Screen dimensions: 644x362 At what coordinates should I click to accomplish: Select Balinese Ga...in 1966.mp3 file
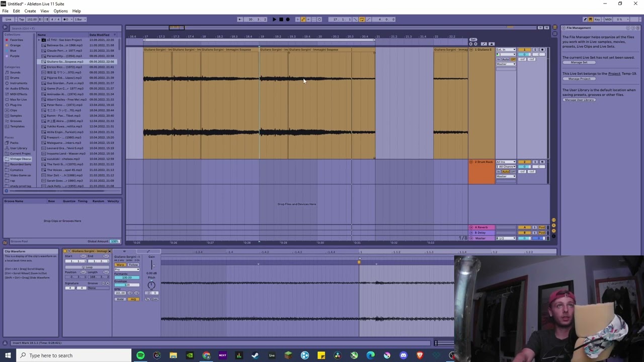(64, 45)
